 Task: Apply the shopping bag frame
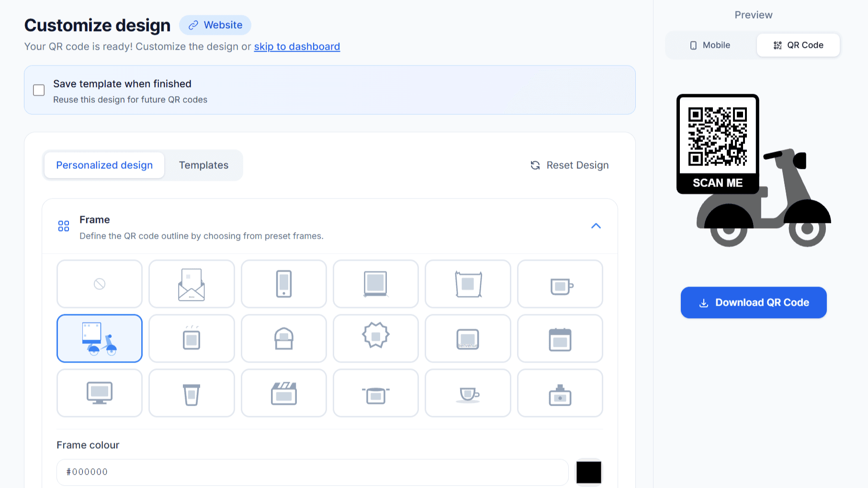click(x=468, y=284)
